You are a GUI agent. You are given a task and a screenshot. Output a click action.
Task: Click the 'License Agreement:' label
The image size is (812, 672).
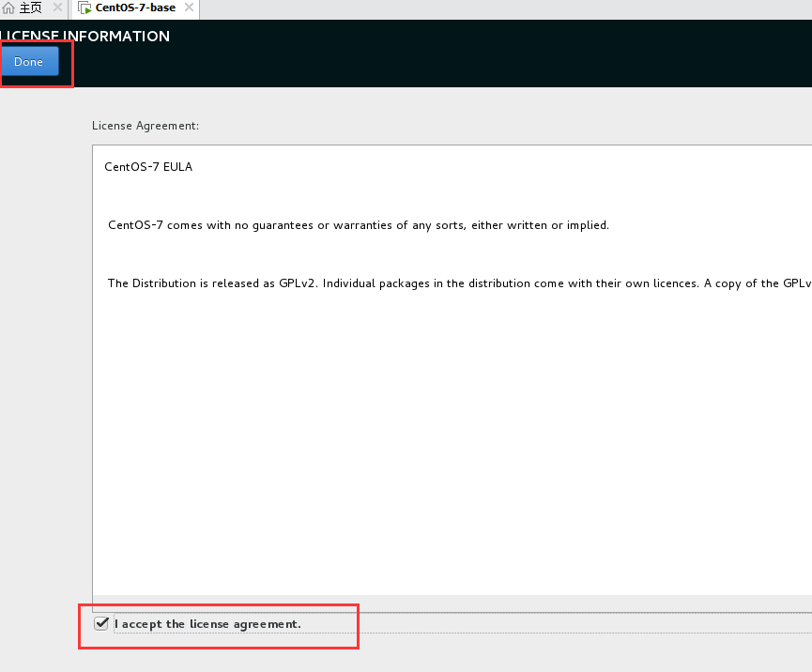(146, 126)
